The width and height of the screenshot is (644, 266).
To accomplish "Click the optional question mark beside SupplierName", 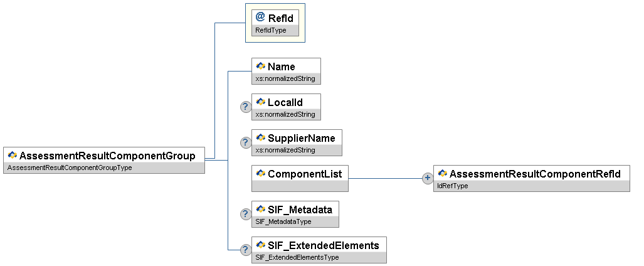I will point(246,142).
